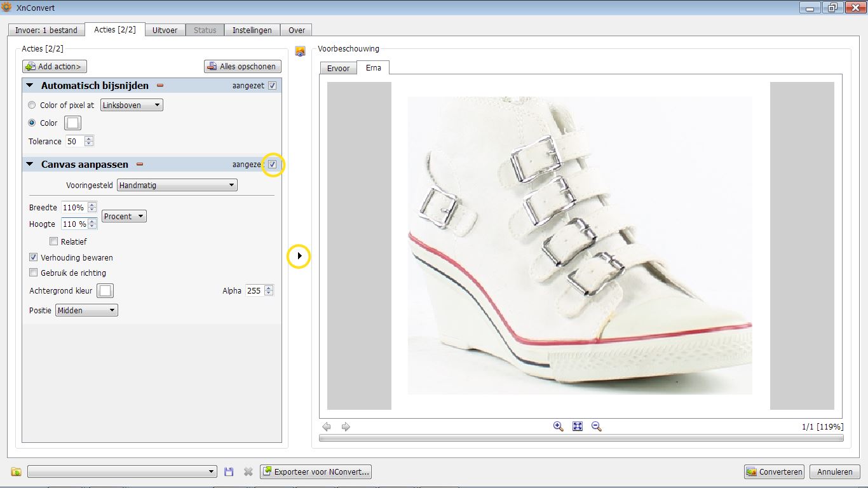The width and height of the screenshot is (868, 488).
Task: Click the preview image icon above the splitter
Action: click(301, 51)
